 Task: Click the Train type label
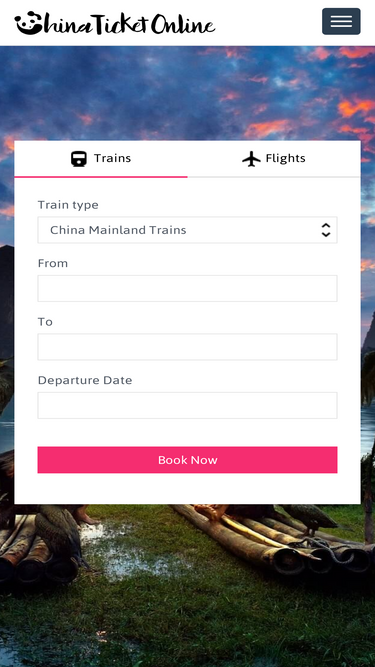point(68,205)
